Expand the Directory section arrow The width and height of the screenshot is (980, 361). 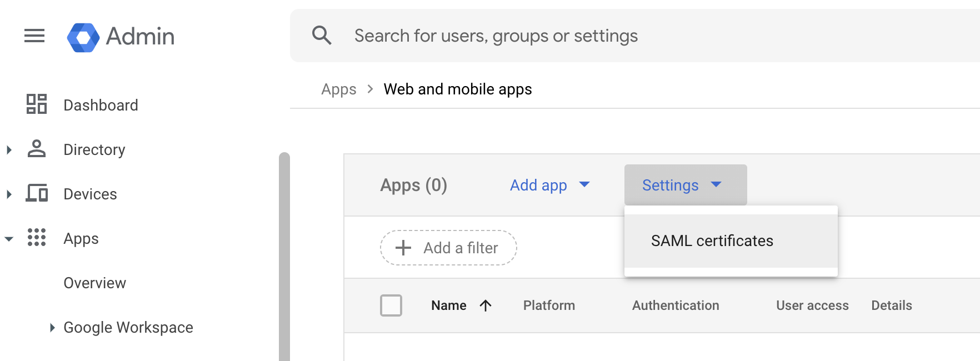coord(9,149)
